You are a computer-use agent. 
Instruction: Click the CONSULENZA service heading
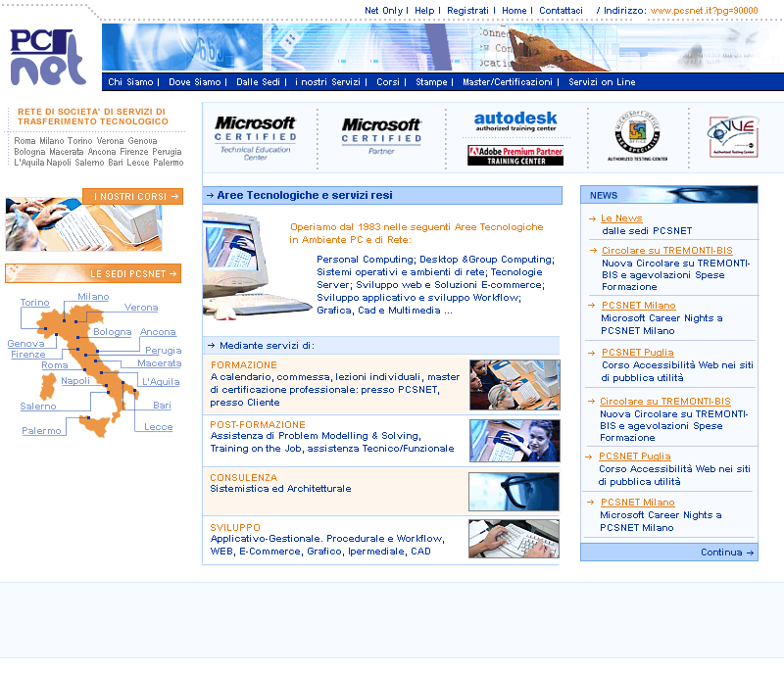pos(243,478)
